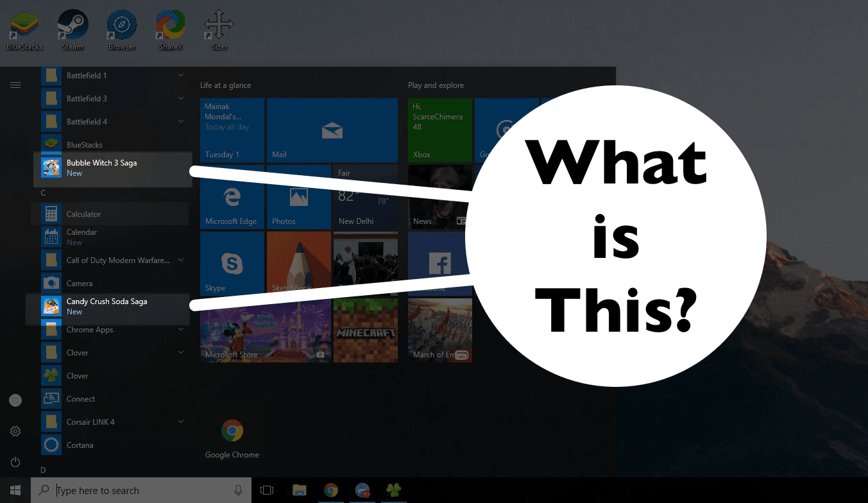Expand Corsair LINK 4 folder
Viewport: 868px width, 503px height.
tap(181, 422)
